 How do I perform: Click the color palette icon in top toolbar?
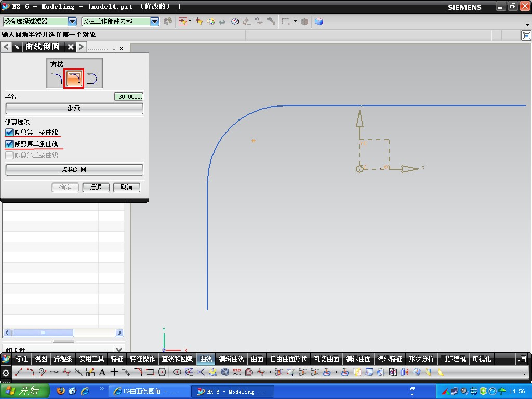[x=211, y=21]
